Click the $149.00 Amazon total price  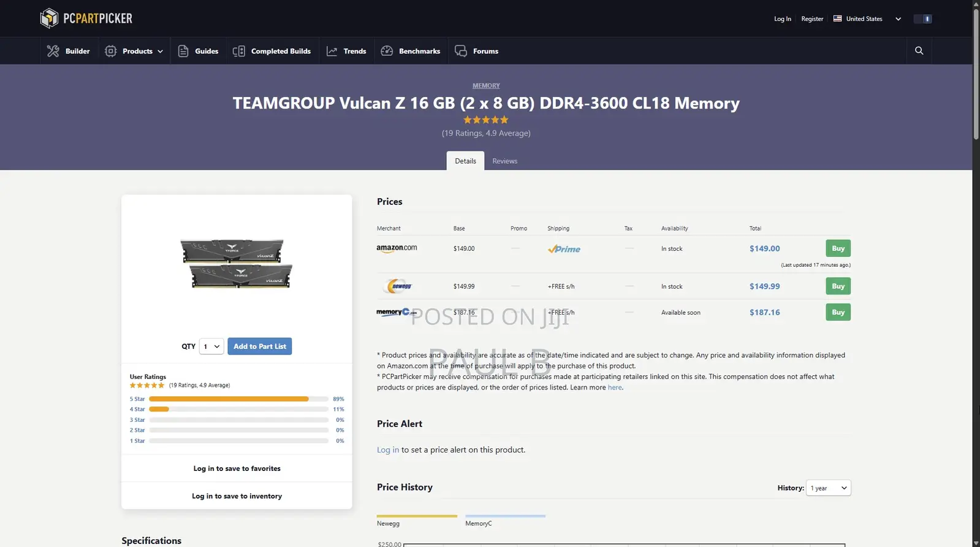tap(764, 248)
